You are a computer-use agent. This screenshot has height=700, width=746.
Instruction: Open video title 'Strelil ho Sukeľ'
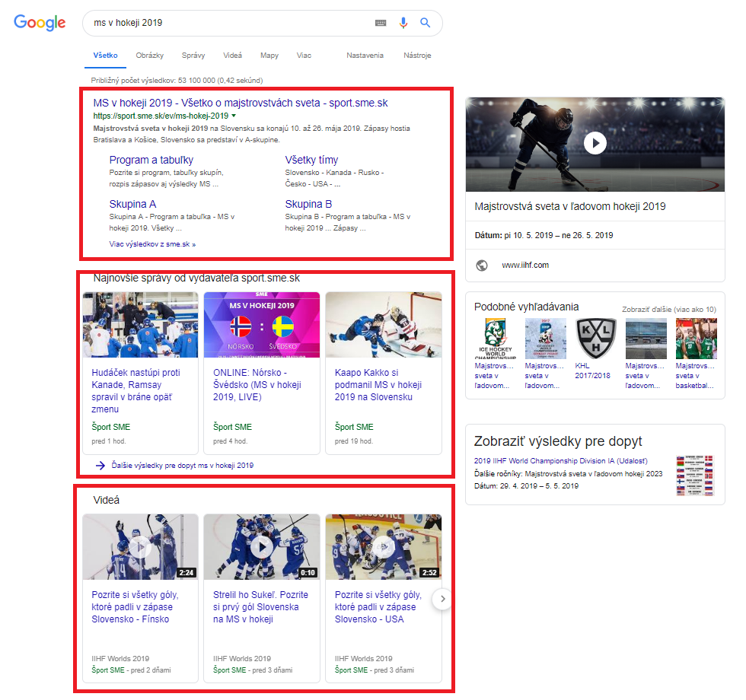[x=260, y=607]
